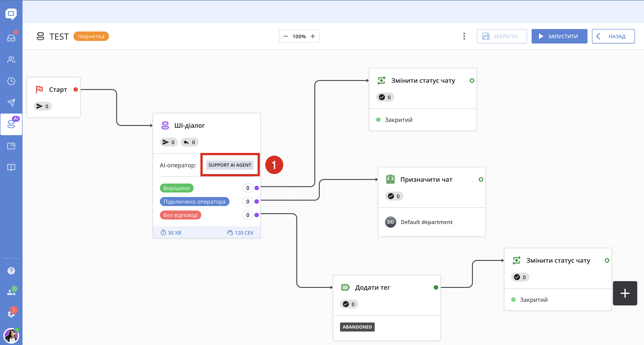Open the team members icon with badge
The height and width of the screenshot is (345, 644).
coord(11,292)
